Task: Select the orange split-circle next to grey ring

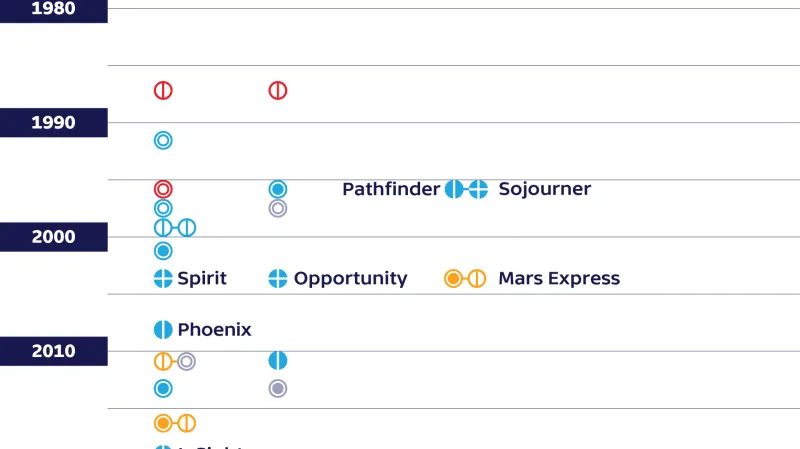Action: coord(163,361)
